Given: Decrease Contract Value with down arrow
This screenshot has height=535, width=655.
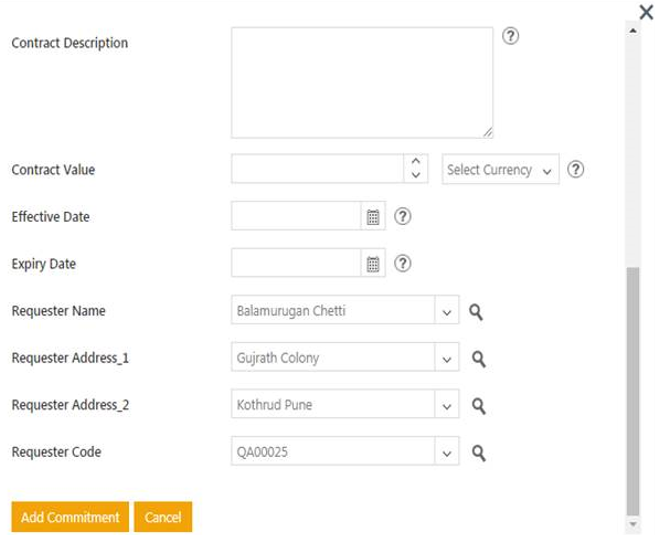Looking at the screenshot, I should point(415,177).
